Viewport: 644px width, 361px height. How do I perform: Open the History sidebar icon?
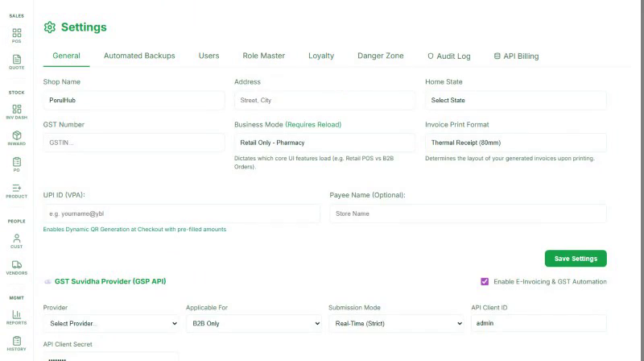(x=16, y=343)
